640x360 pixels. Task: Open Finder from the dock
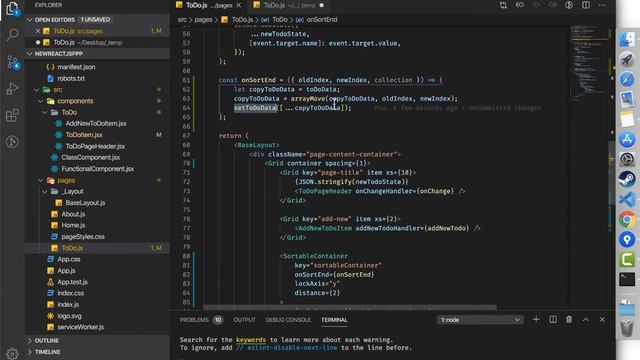tap(627, 40)
